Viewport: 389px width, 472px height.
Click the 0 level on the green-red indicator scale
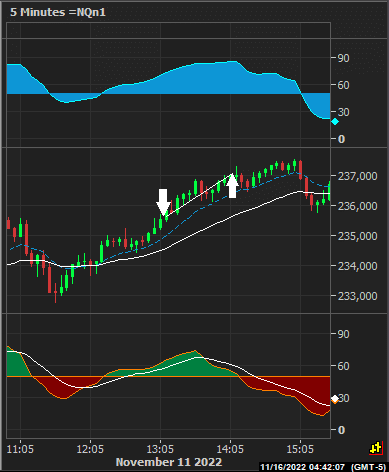coord(341,430)
